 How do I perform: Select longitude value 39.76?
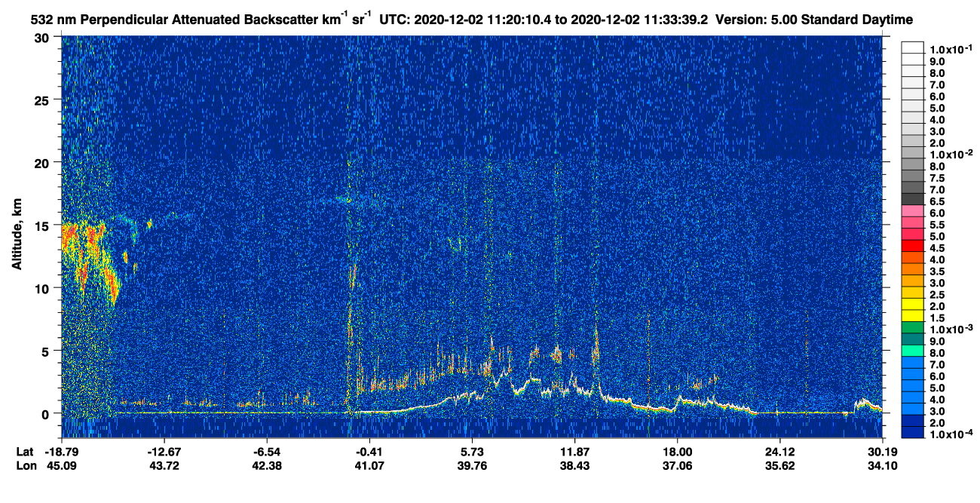pos(471,466)
